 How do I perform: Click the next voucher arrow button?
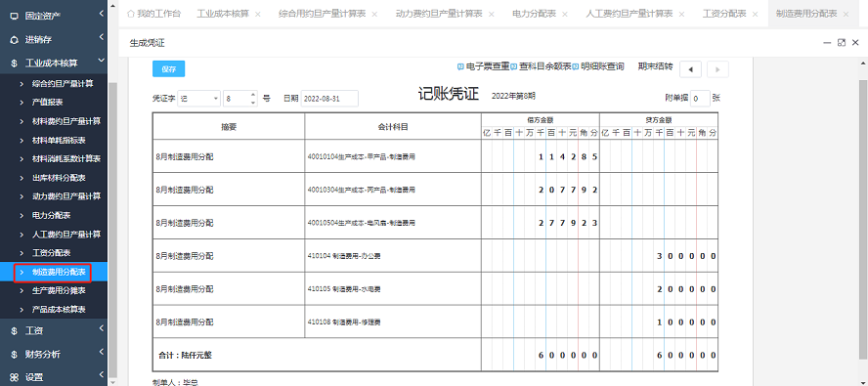[x=718, y=69]
